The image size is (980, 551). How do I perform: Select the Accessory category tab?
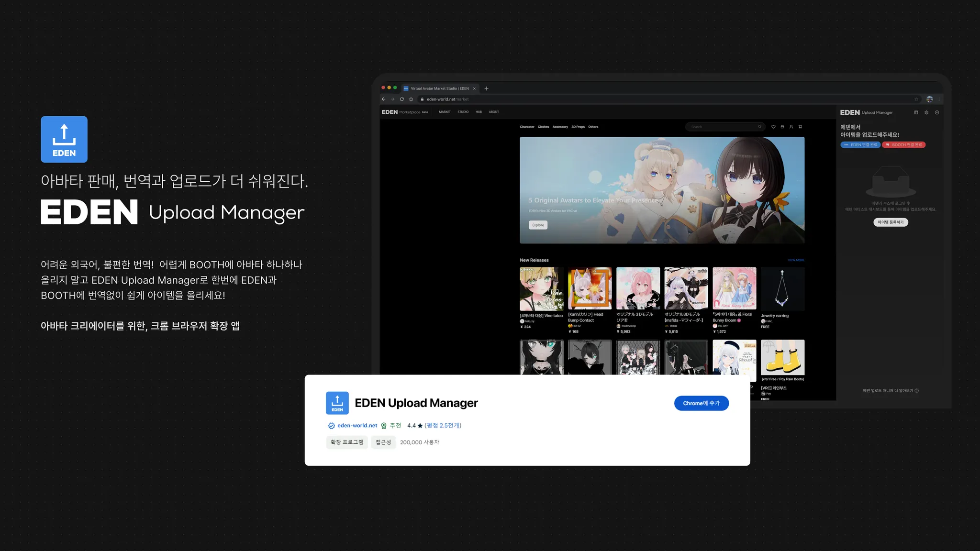(x=560, y=127)
